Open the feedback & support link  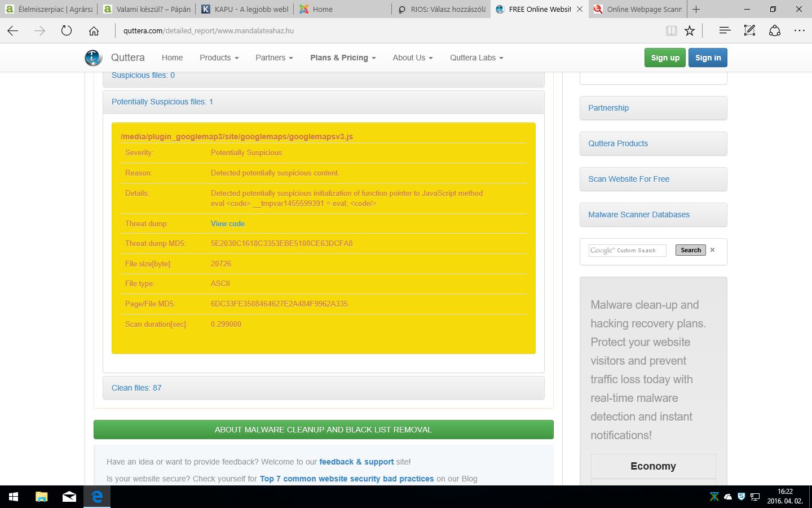point(356,462)
